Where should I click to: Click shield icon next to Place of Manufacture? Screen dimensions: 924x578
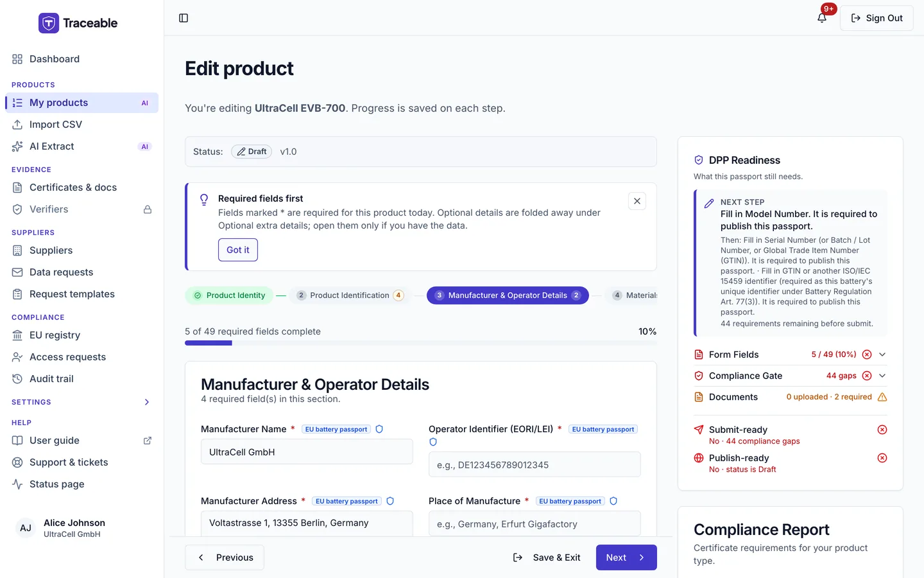tap(613, 501)
